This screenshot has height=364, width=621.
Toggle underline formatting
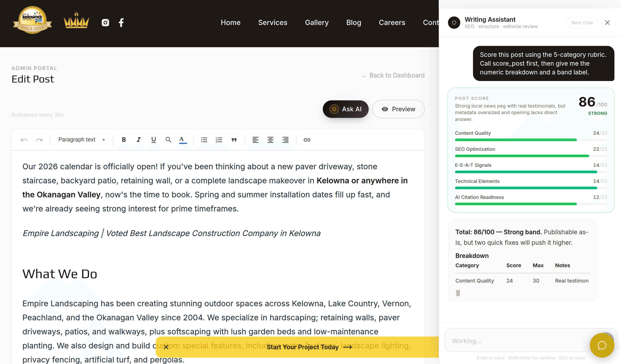click(x=153, y=139)
